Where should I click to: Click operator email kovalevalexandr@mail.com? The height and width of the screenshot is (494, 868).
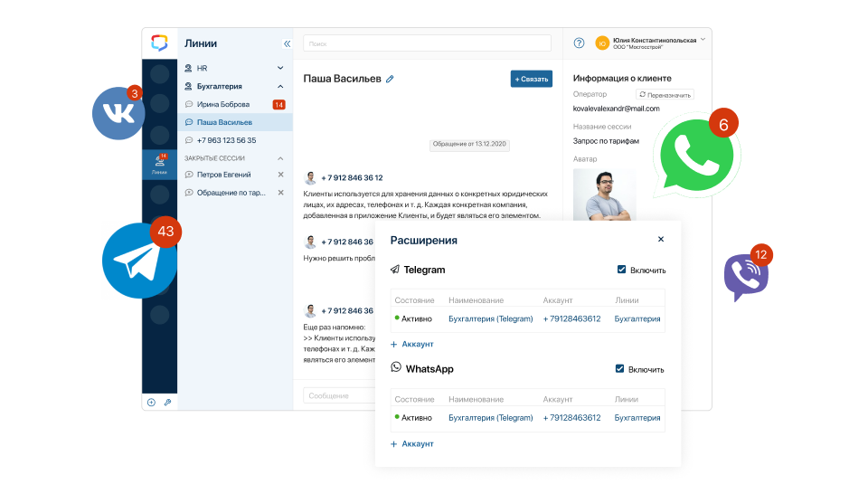pyautogui.click(x=616, y=109)
